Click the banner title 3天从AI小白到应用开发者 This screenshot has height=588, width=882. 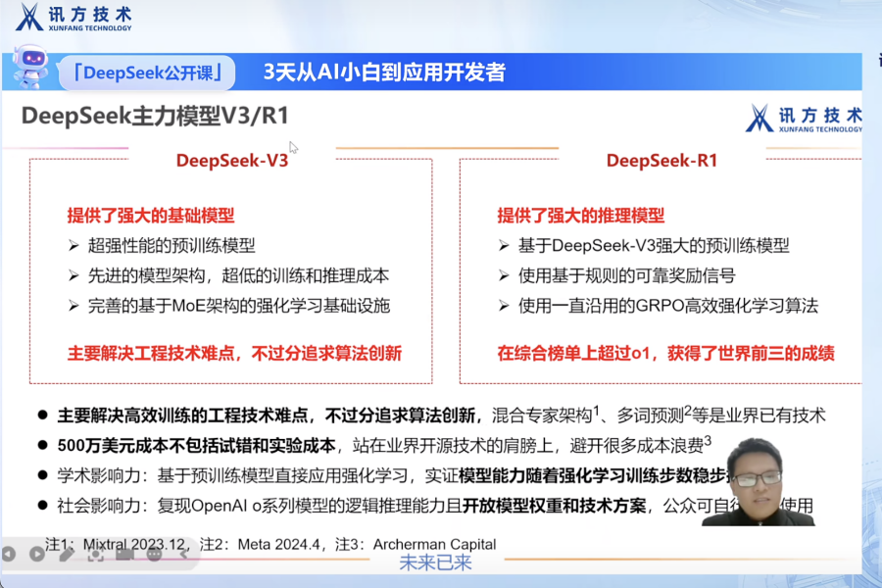tap(384, 73)
